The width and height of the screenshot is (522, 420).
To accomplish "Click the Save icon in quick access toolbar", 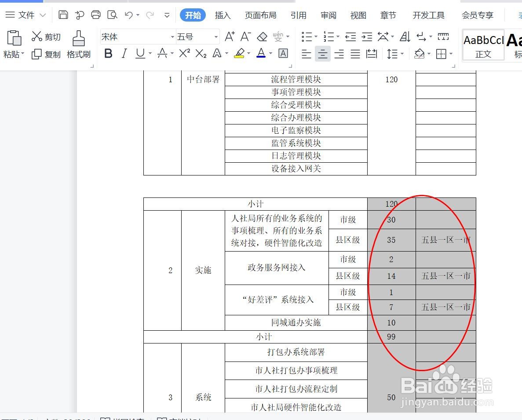I will [63, 15].
